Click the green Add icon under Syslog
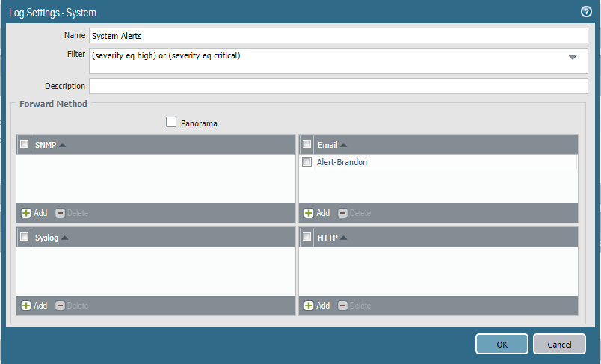Image resolution: width=601 pixels, height=364 pixels. pos(26,306)
